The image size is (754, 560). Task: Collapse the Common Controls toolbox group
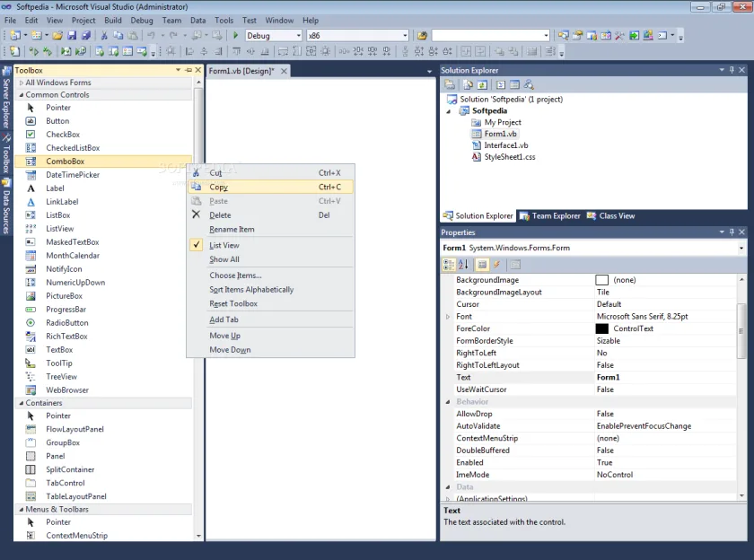click(22, 95)
